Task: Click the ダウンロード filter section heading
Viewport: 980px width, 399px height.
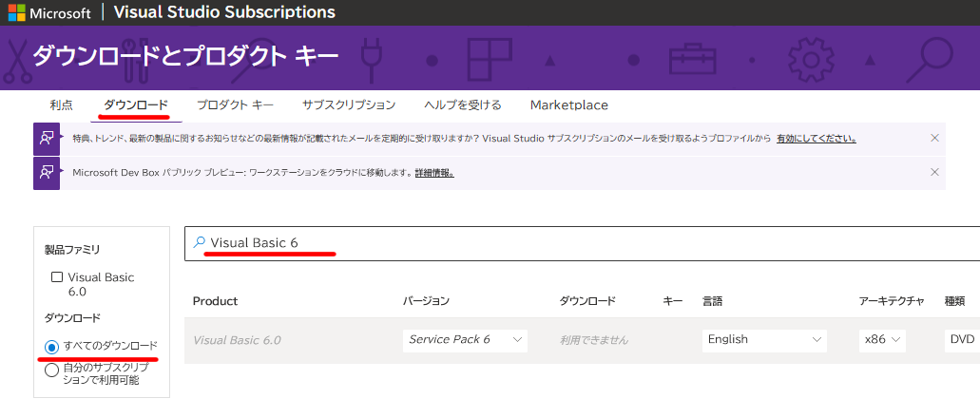Action: pos(72,318)
